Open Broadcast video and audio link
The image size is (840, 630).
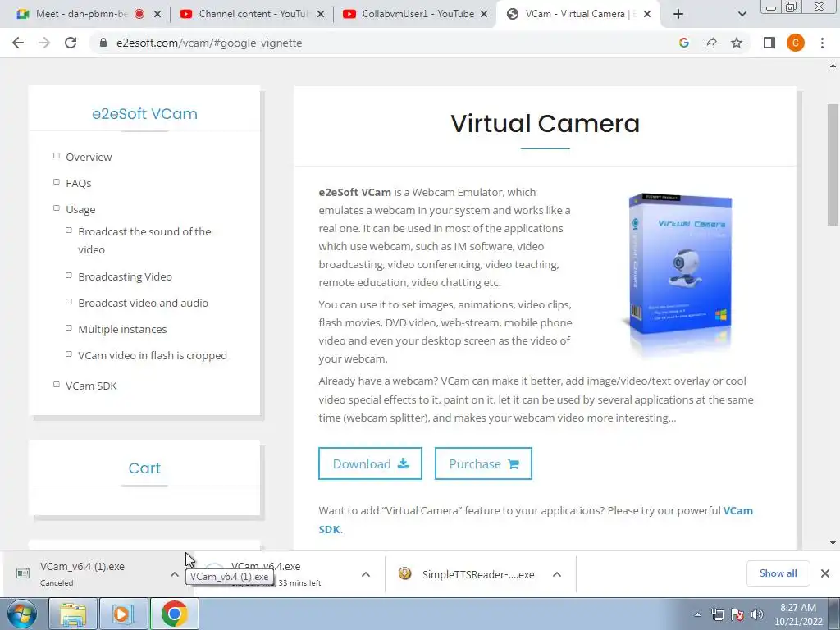(x=143, y=303)
